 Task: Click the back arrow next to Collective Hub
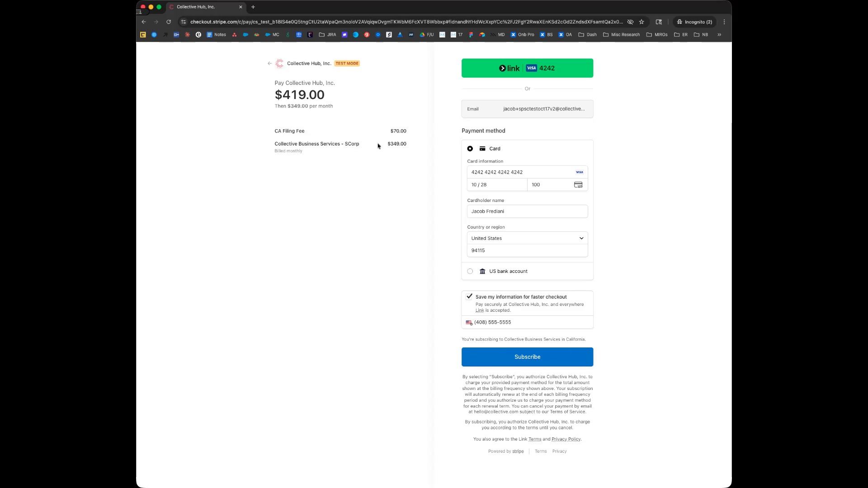[x=269, y=64]
